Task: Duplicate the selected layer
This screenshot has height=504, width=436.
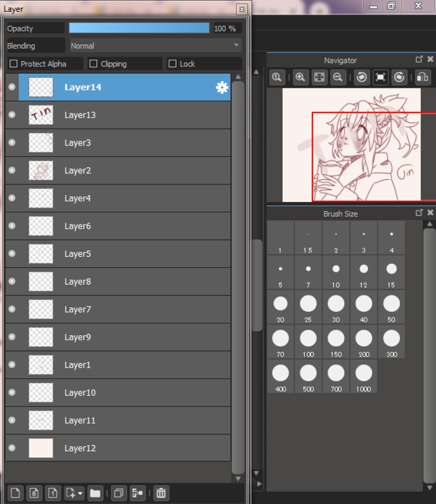Action: 119,493
